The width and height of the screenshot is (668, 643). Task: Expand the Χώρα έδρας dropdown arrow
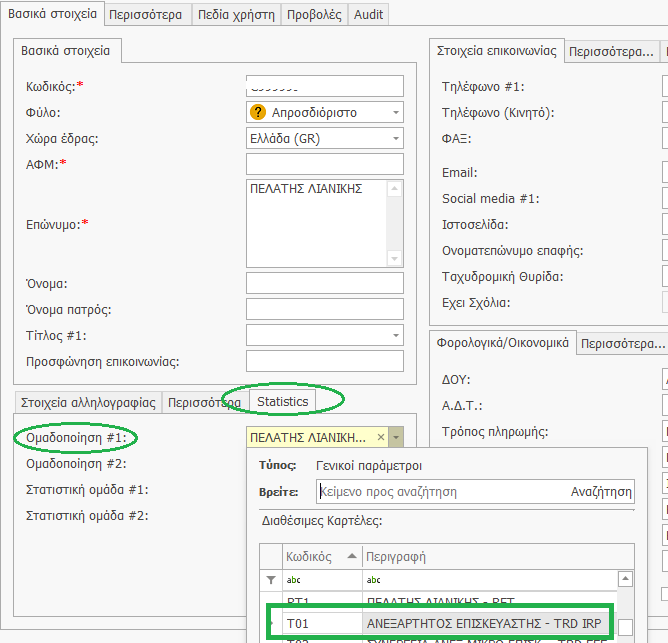click(x=396, y=138)
